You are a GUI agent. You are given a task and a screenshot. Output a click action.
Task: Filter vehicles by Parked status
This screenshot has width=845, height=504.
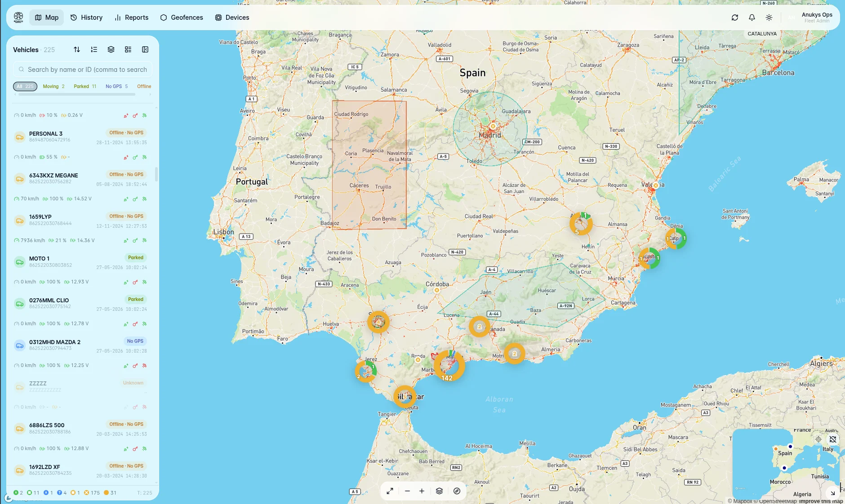tap(85, 86)
